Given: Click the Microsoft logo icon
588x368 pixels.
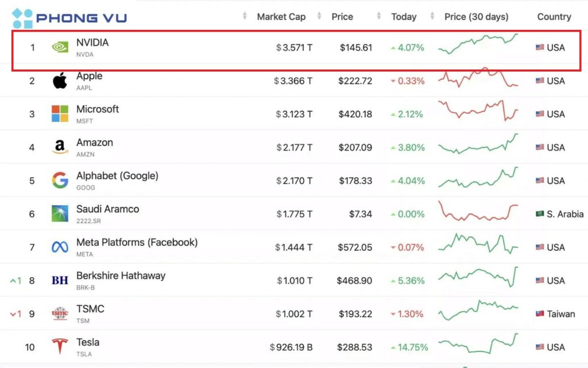Looking at the screenshot, I should tap(60, 114).
